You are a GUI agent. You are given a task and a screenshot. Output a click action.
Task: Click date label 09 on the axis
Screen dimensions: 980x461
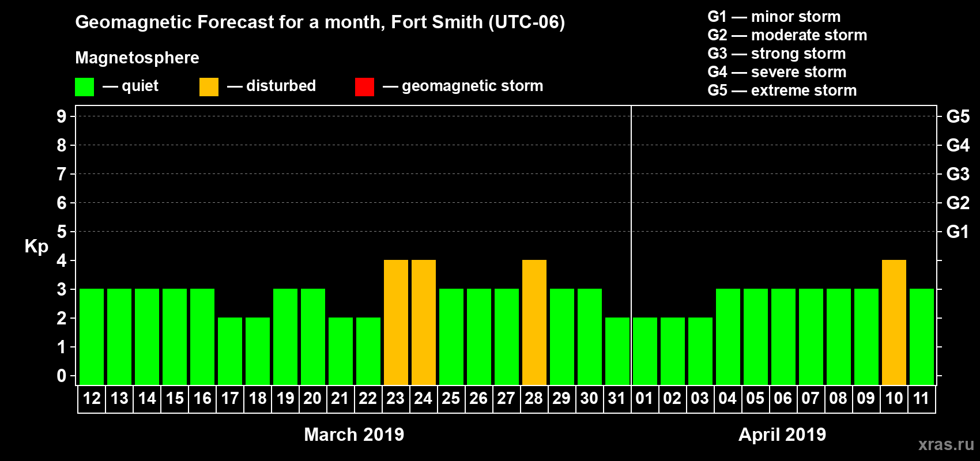pyautogui.click(x=866, y=399)
